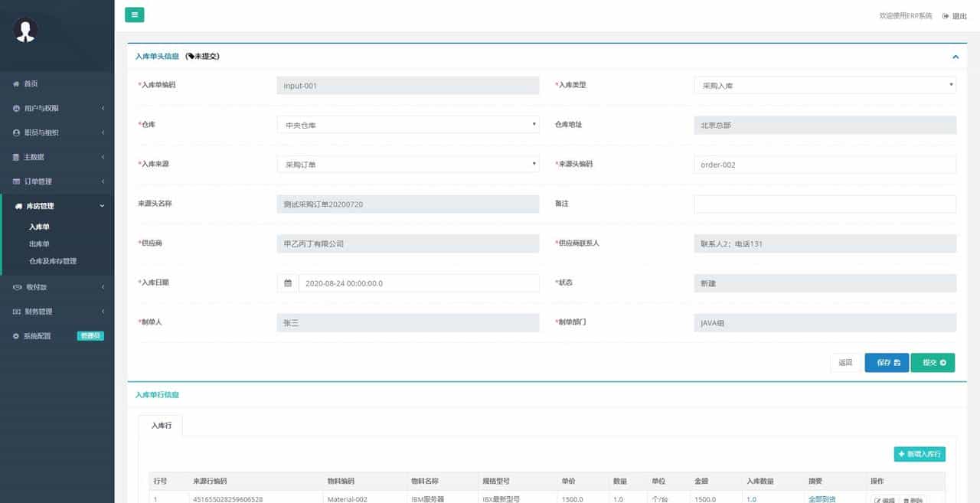Expand 用户与权限 sidebar menu
The image size is (980, 503).
click(x=41, y=108)
